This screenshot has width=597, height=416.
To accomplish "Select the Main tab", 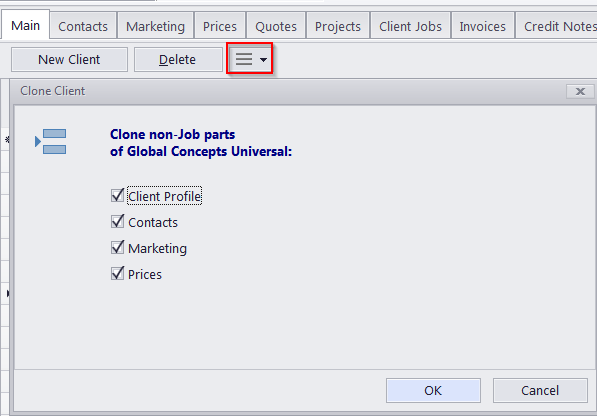I will [26, 25].
